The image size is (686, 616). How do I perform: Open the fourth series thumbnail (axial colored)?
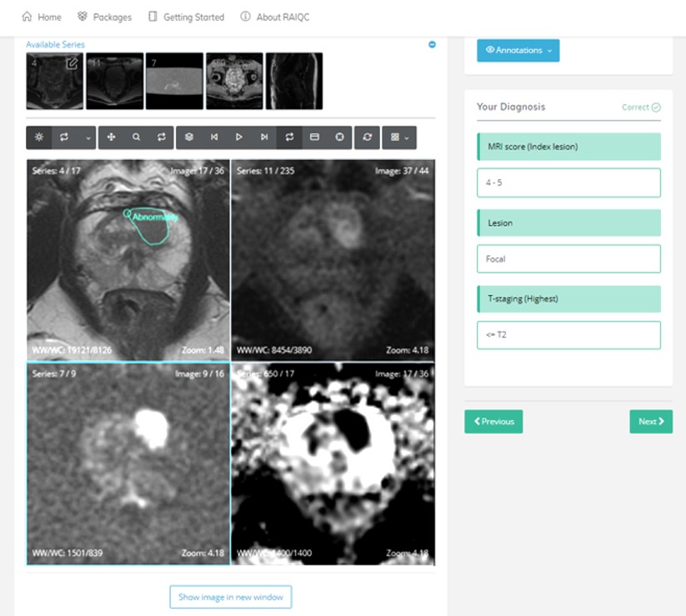(234, 81)
